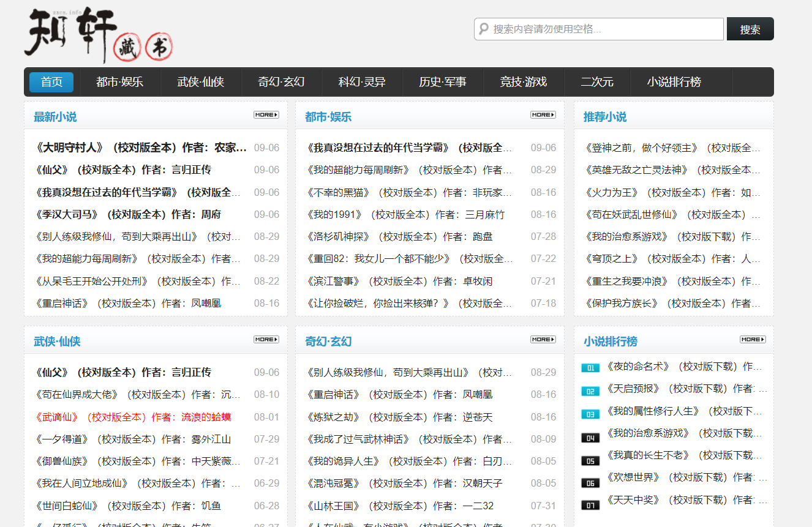The width and height of the screenshot is (812, 527).
Task: Click rank badge 07 in 小说排行榜
Action: click(x=590, y=506)
